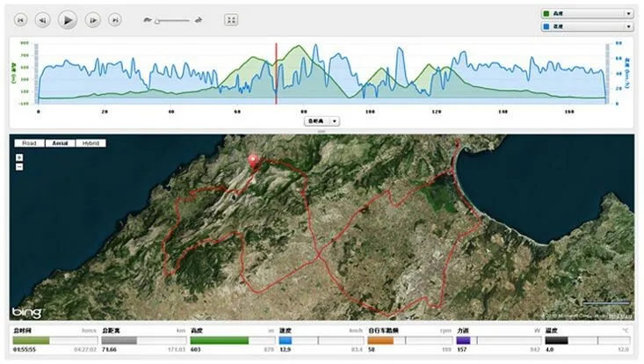
Task: Click the purple power gauge bar
Action: pyautogui.click(x=499, y=340)
